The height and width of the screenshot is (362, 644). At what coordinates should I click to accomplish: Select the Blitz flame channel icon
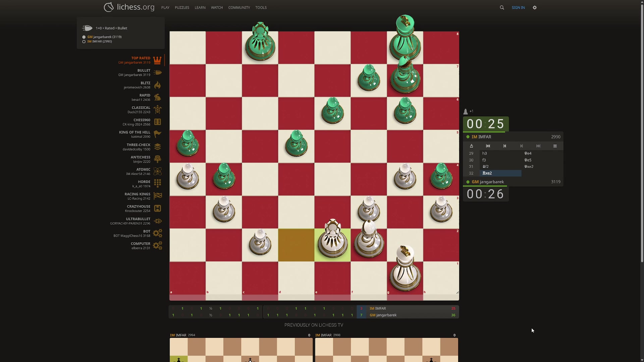(157, 85)
